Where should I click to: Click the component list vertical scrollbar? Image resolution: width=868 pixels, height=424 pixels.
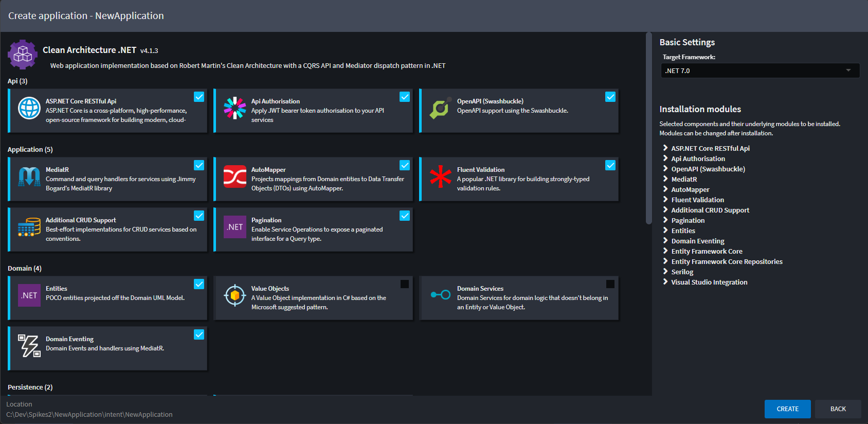(x=649, y=129)
